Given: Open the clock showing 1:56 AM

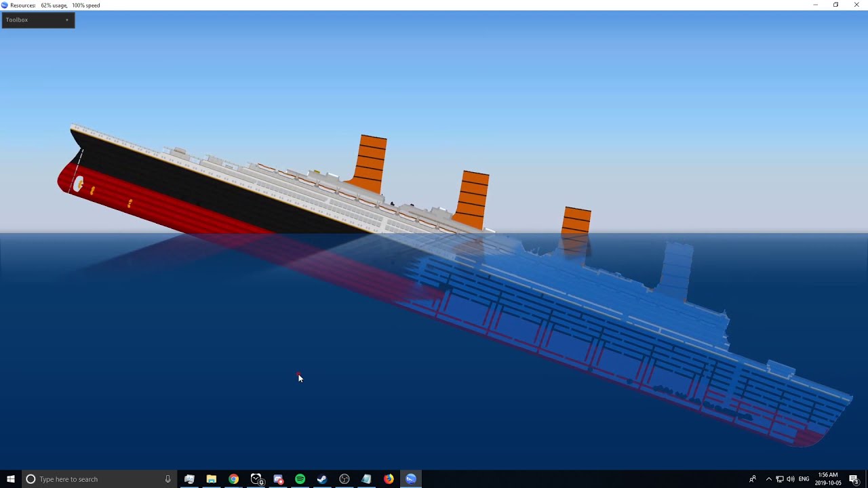Looking at the screenshot, I should pos(828,479).
